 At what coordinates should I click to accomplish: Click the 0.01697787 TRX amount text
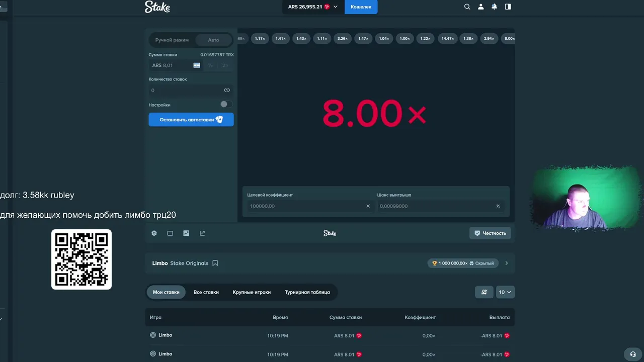[x=217, y=55]
